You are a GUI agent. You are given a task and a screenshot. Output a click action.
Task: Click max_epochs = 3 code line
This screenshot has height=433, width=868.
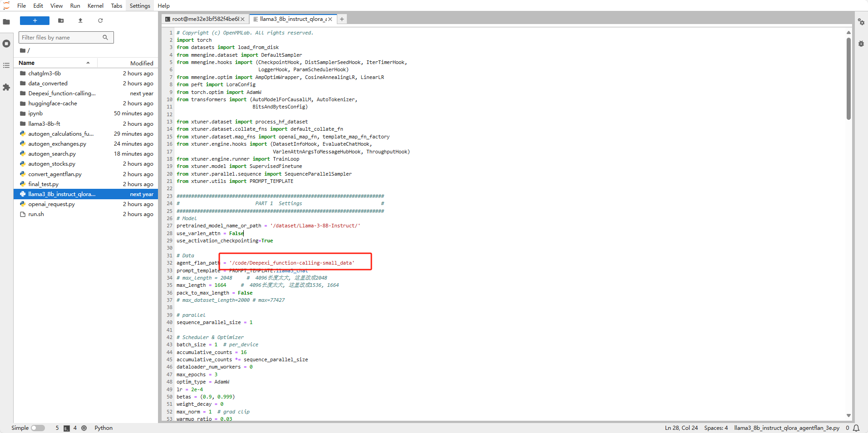point(197,374)
